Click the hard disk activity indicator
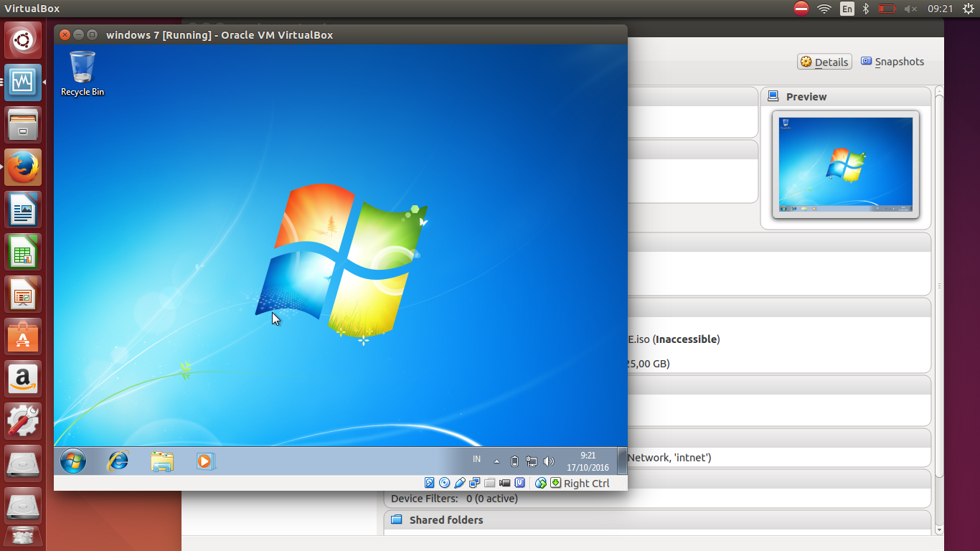This screenshot has height=551, width=980. click(x=430, y=483)
